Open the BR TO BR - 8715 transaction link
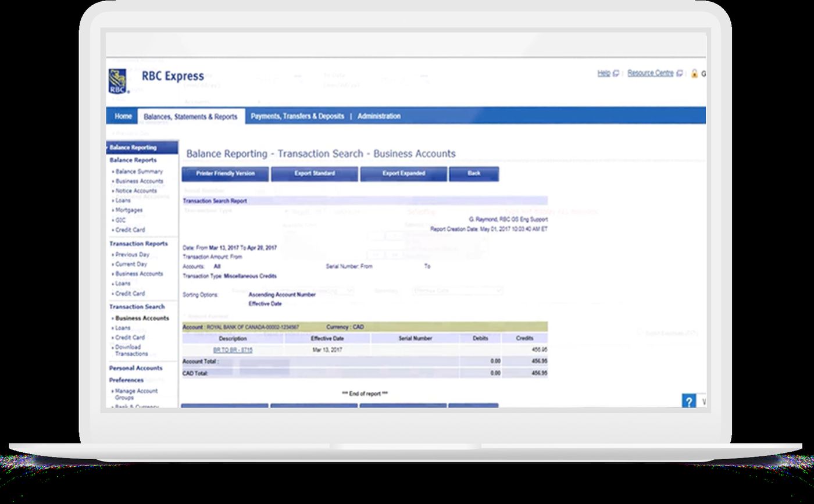This screenshot has height=504, width=814. point(233,351)
